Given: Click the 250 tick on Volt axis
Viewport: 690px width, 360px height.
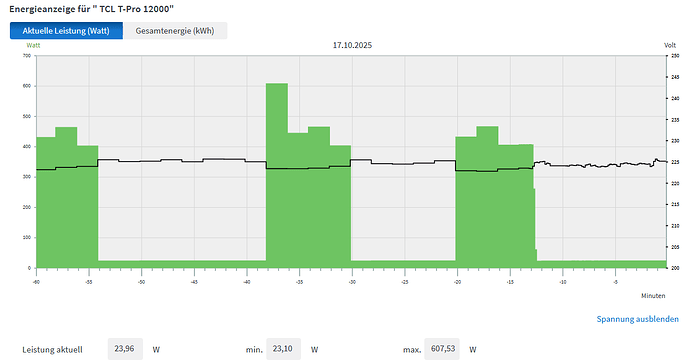Looking at the screenshot, I should click(x=675, y=56).
